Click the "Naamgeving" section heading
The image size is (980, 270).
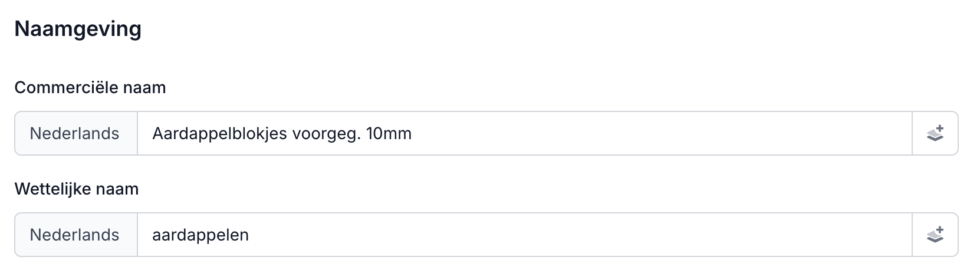pos(78,28)
